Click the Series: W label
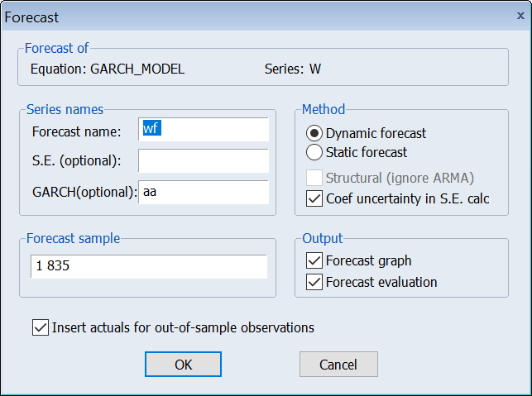 [x=292, y=69]
